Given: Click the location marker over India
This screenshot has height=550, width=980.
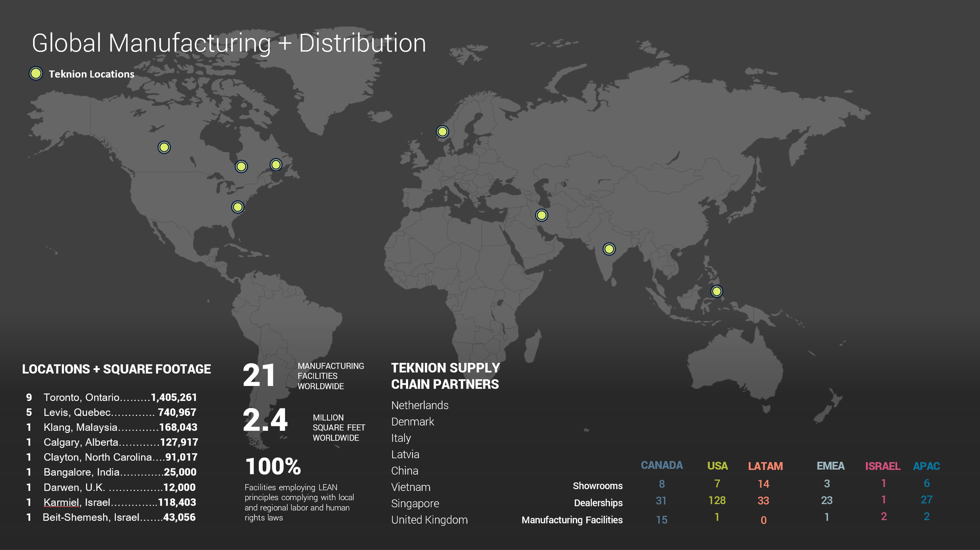Looking at the screenshot, I should (609, 249).
